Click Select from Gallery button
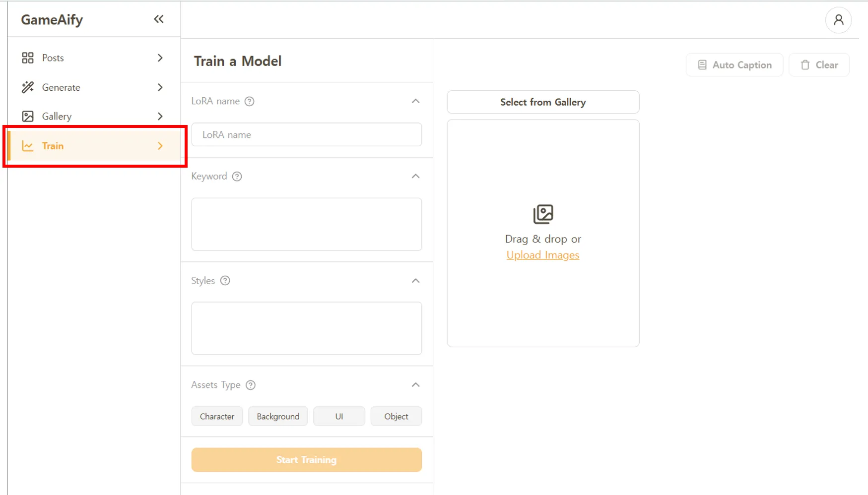This screenshot has width=868, height=495. (x=543, y=102)
